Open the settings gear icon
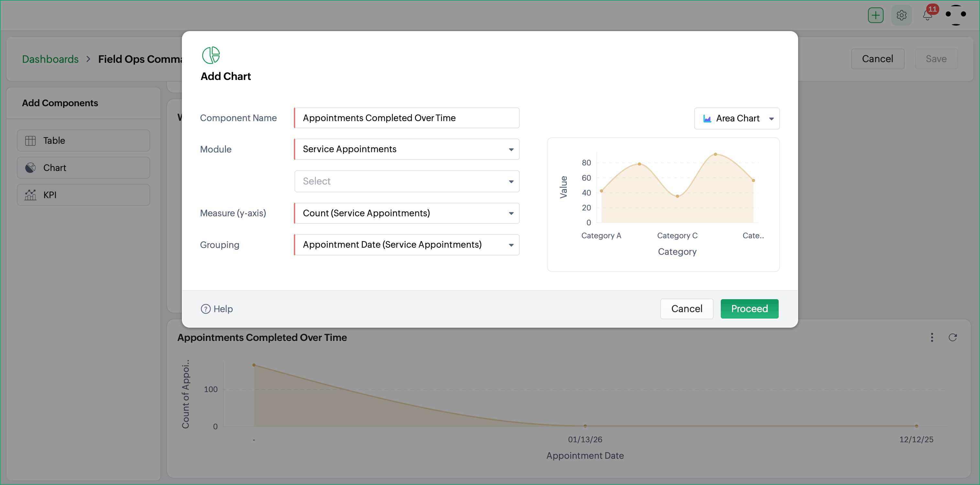 pos(901,15)
